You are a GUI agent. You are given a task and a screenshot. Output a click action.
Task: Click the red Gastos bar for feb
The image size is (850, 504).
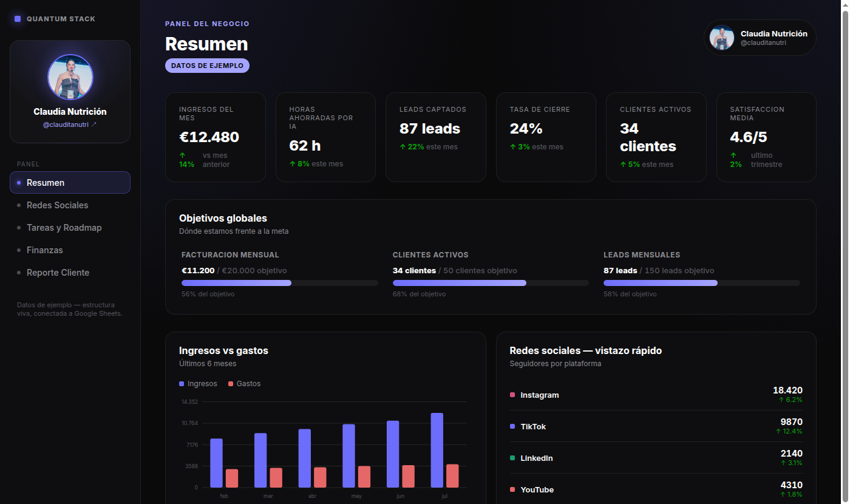[x=232, y=478]
